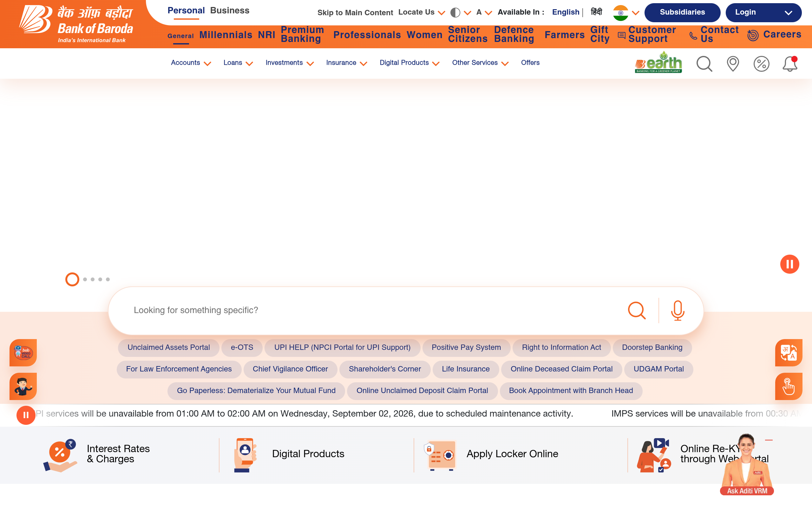Open the branch locator pin icon
This screenshot has height=508, width=812.
tap(733, 63)
